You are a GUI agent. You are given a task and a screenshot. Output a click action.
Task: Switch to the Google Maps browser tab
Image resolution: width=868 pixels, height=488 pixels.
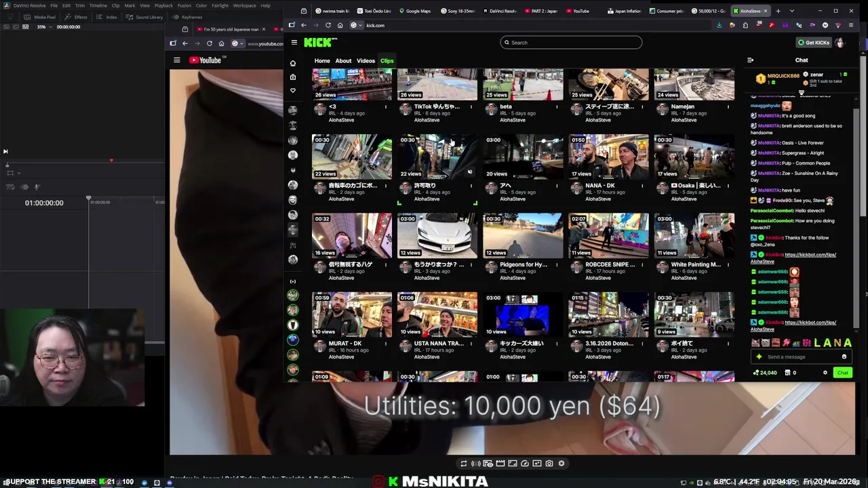[x=414, y=11]
